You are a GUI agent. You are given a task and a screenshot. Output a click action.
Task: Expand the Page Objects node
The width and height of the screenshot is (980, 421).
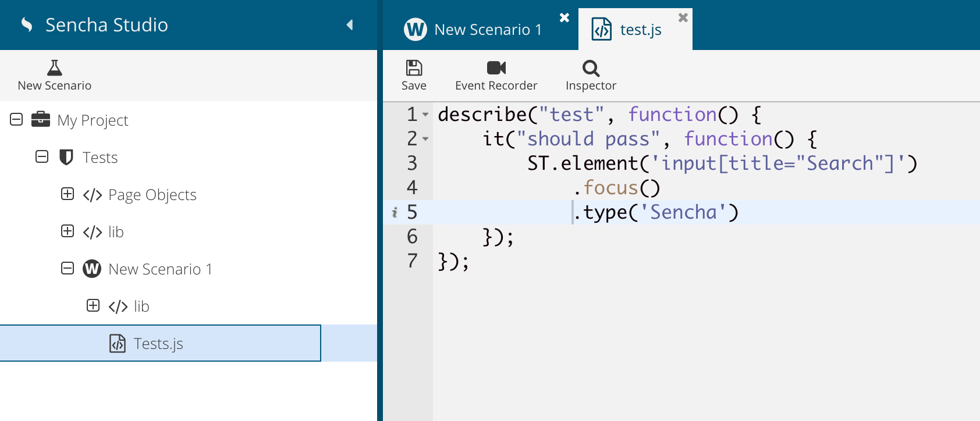pyautogui.click(x=68, y=194)
